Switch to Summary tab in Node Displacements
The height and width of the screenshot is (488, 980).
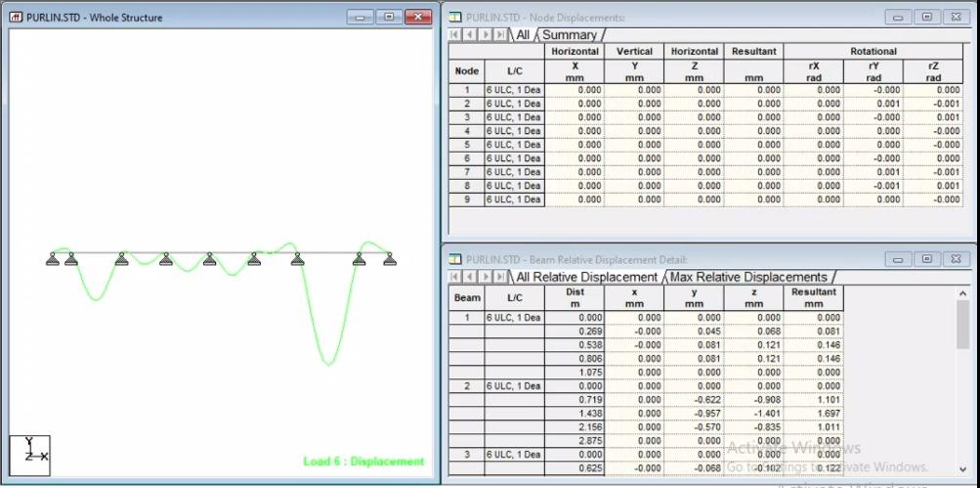point(569,35)
